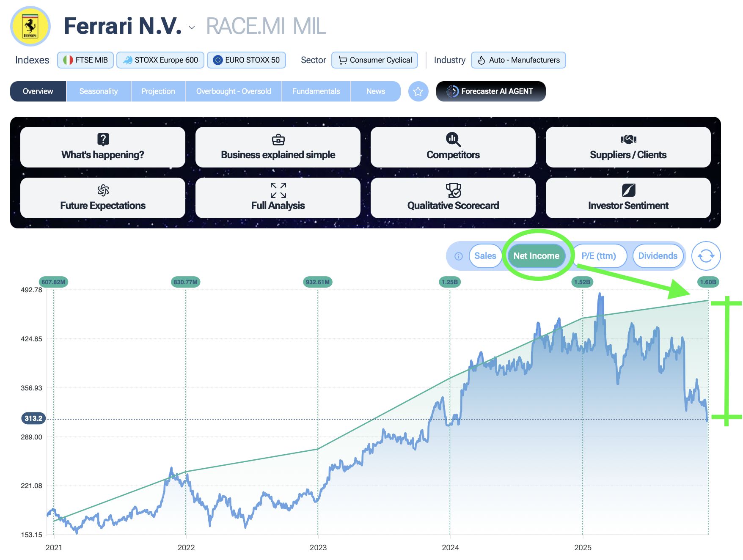
Task: Add Ferrari to favorites with star icon
Action: [418, 91]
